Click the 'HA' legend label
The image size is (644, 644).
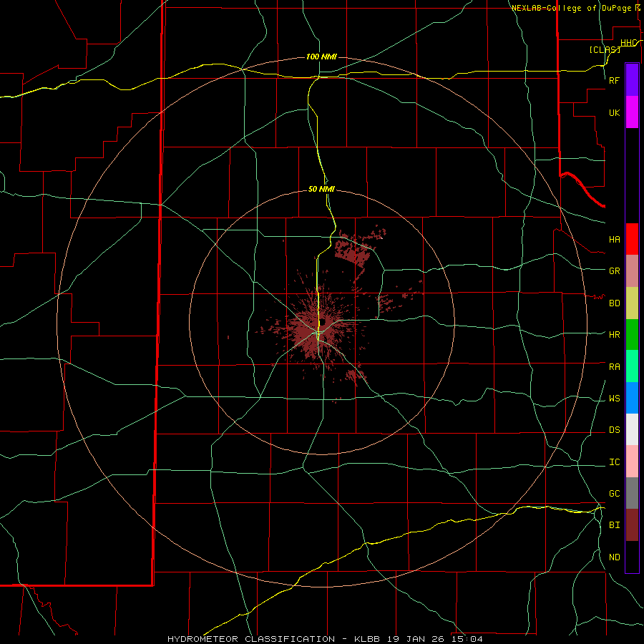[x=614, y=239]
